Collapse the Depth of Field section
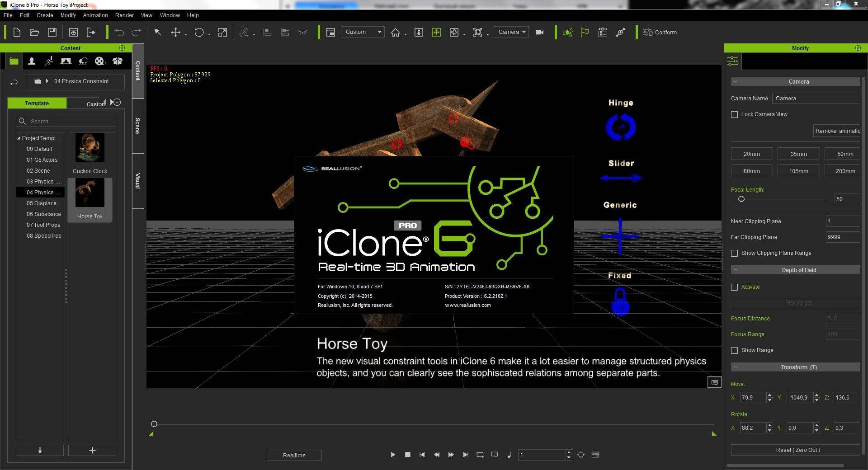This screenshot has height=470, width=868. [735, 270]
